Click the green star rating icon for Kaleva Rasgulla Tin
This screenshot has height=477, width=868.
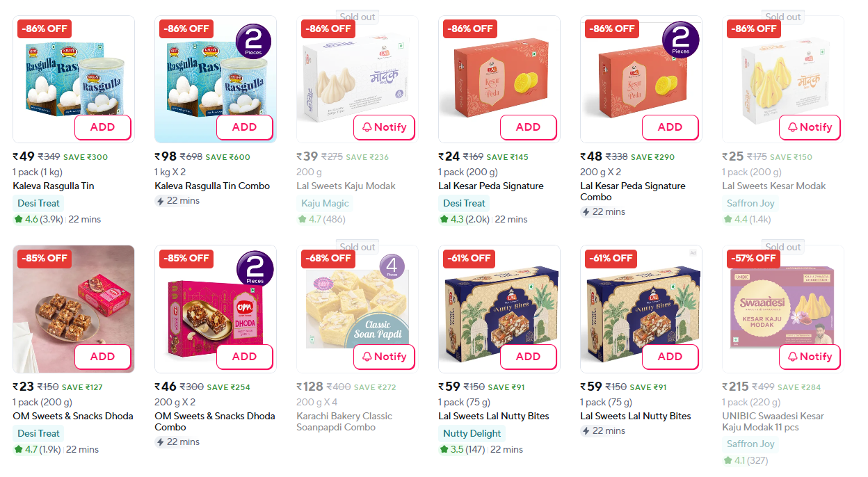click(x=18, y=219)
